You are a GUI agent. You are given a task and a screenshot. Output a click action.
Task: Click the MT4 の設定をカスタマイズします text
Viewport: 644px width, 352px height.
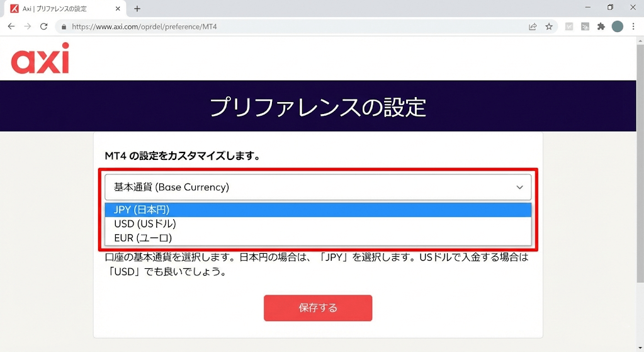coord(183,156)
